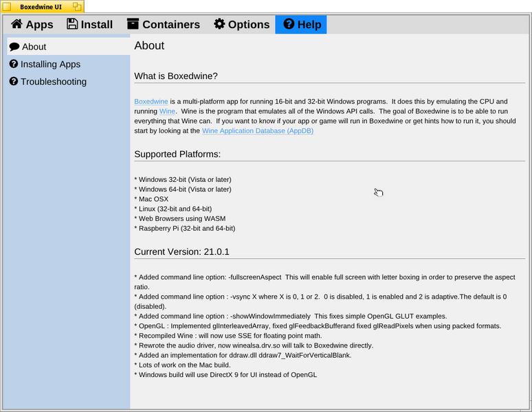The image size is (532, 412).
Task: Click the question mark icon on the Help tab
Action: click(x=289, y=24)
